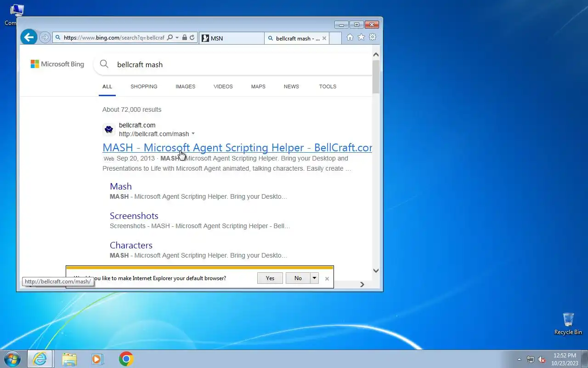Screen dimensions: 588x368
Task: Open the Characters sublink
Action: [131, 245]
